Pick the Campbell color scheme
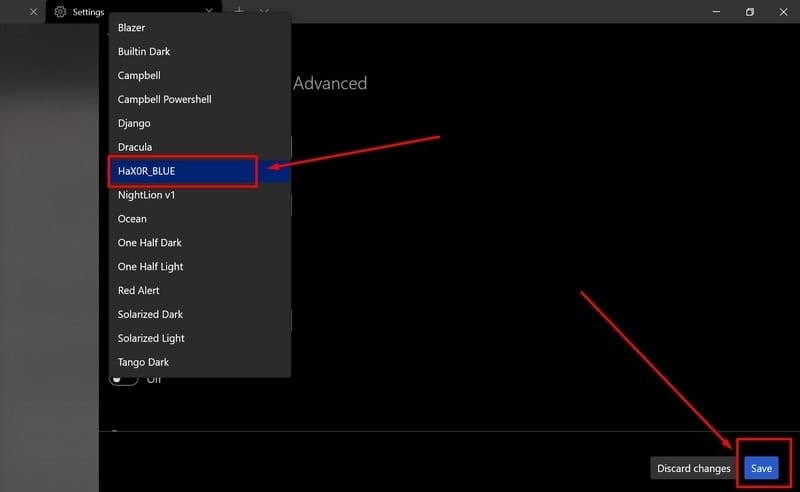The image size is (800, 492). pyautogui.click(x=199, y=76)
